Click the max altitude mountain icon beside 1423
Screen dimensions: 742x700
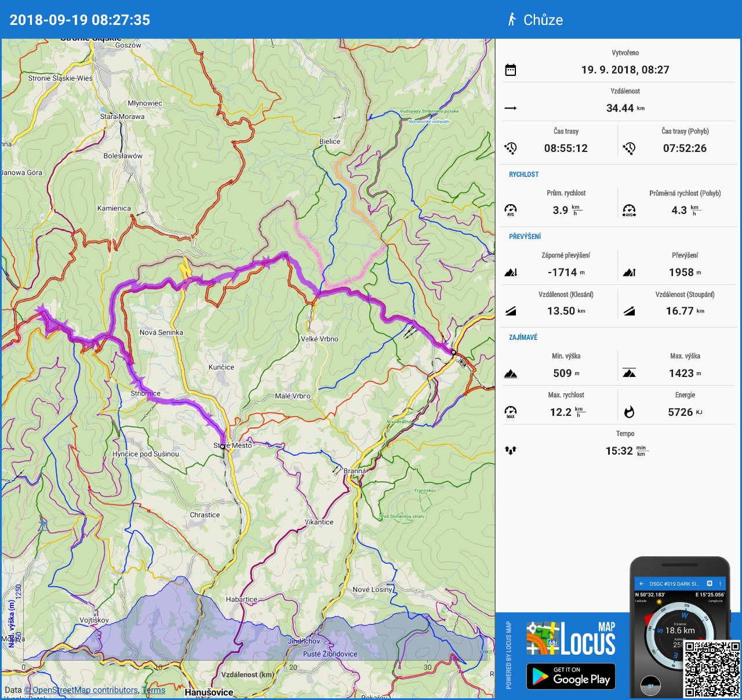pyautogui.click(x=629, y=373)
